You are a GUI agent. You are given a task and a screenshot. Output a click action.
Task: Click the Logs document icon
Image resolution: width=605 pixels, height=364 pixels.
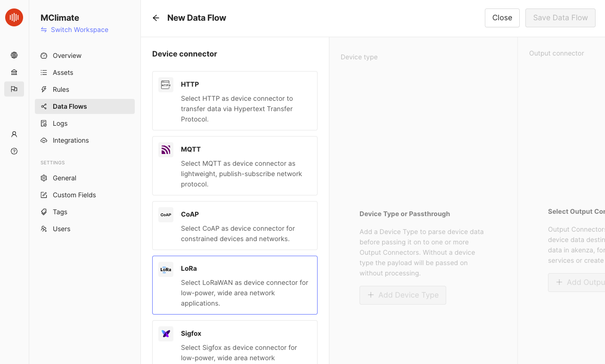(44, 123)
